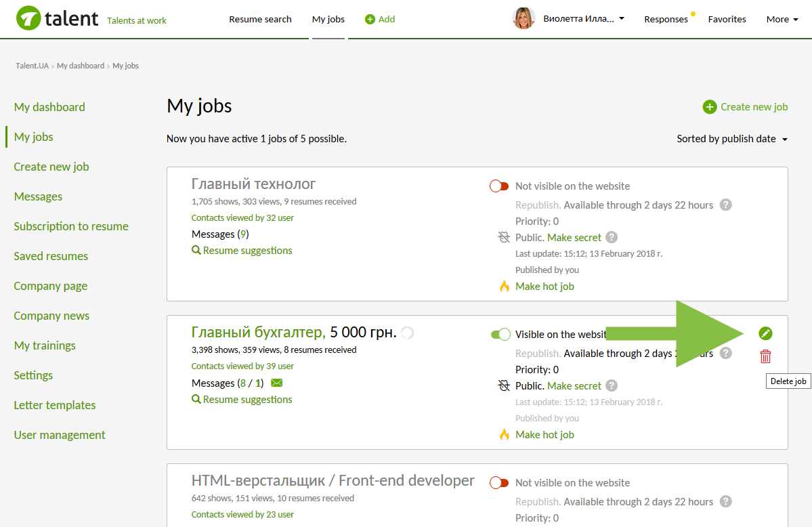Image resolution: width=812 pixels, height=527 pixels.
Task: Open the Виолетта user account dropdown
Action: (584, 19)
